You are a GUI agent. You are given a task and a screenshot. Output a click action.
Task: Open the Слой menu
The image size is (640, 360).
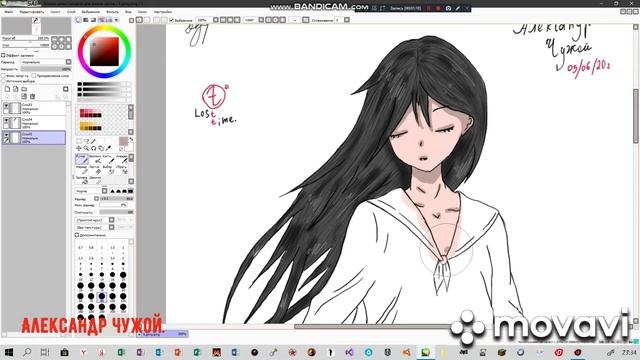71,12
